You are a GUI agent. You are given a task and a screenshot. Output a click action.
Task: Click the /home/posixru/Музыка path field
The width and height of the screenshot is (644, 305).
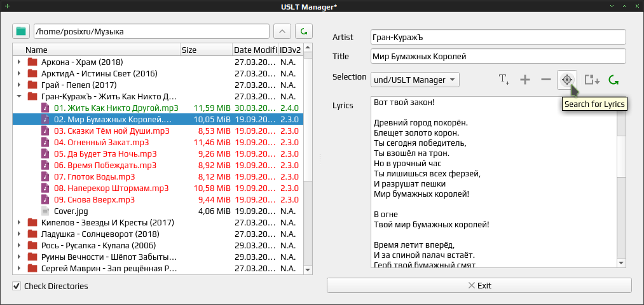151,31
